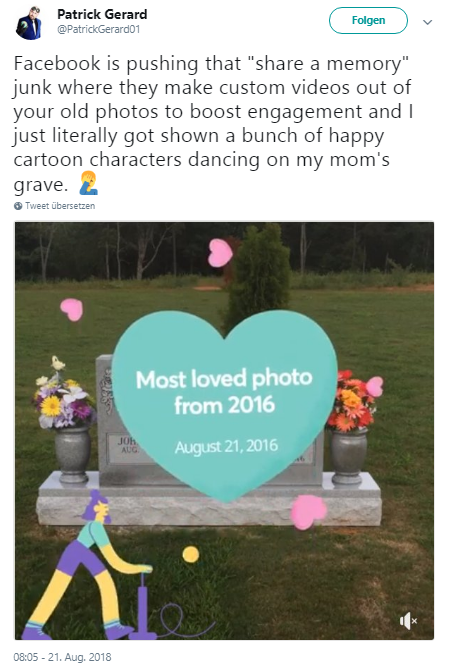
Task: Click the pink heart at top of video
Action: tap(220, 253)
